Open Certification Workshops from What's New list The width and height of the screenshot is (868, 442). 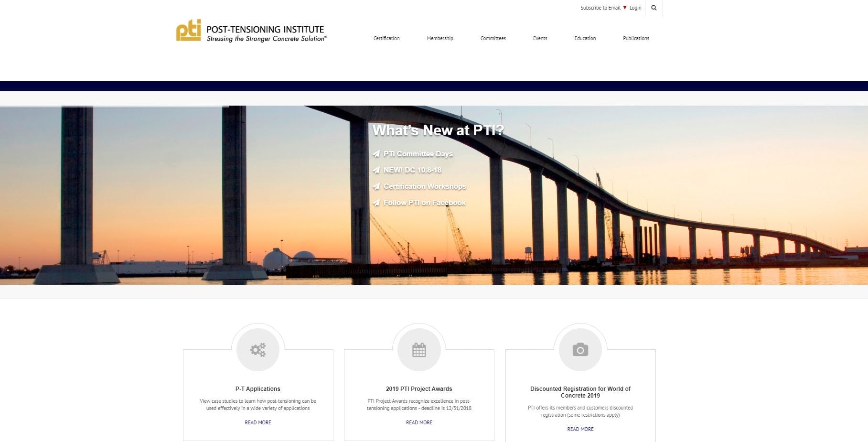pos(424,186)
